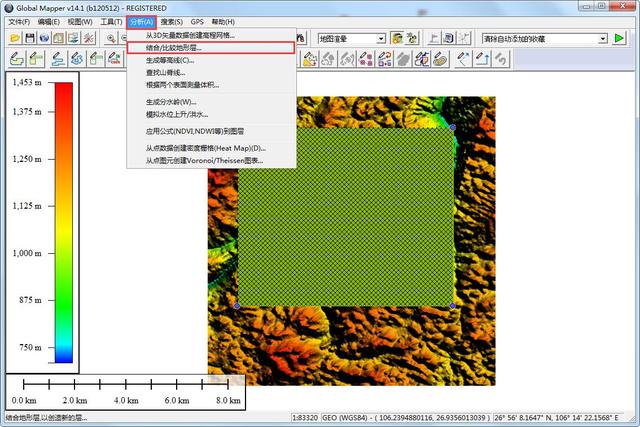Click the bottom-left vertex of green rectangle
Image resolution: width=640 pixels, height=427 pixels.
coord(237,306)
